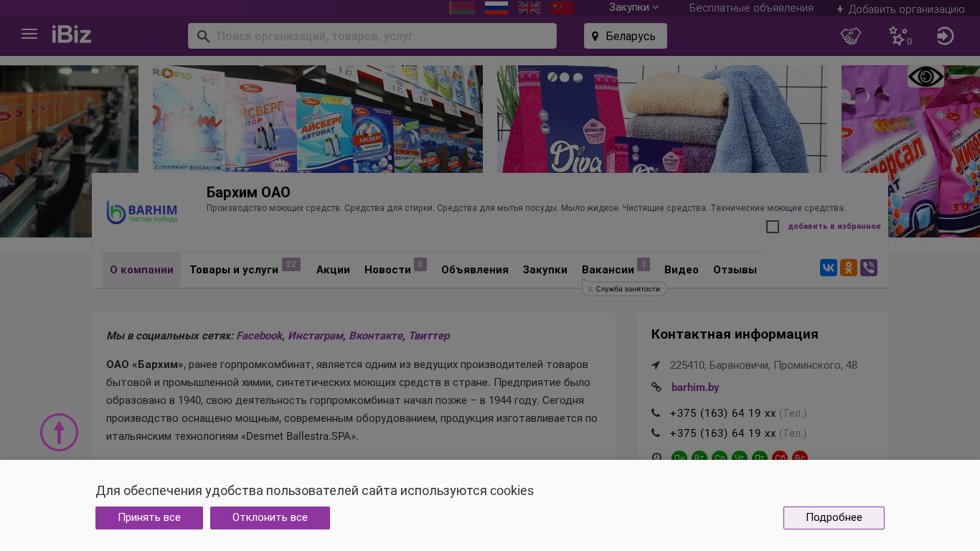Image resolution: width=980 pixels, height=551 pixels.
Task: Open the Видео tab
Action: [x=682, y=270]
